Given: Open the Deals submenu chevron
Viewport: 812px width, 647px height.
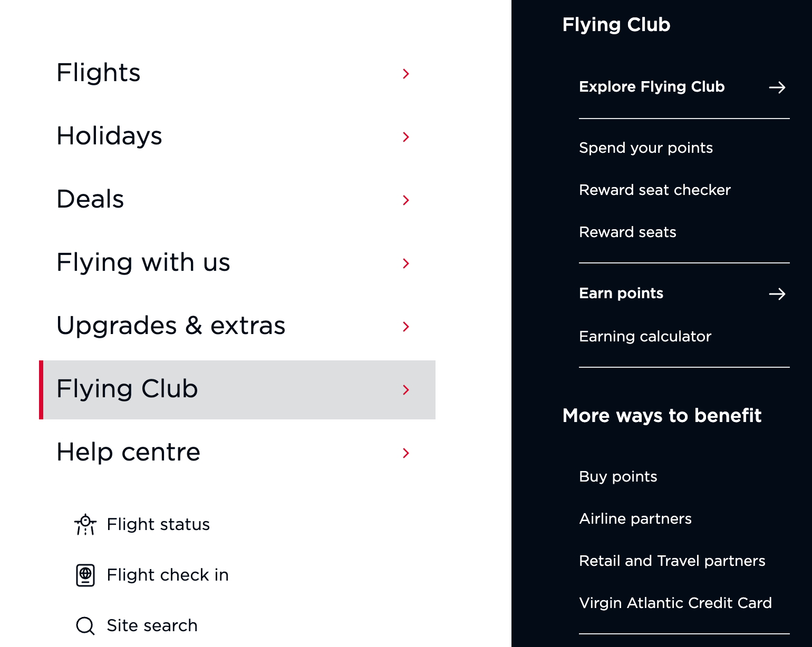Looking at the screenshot, I should 406,200.
